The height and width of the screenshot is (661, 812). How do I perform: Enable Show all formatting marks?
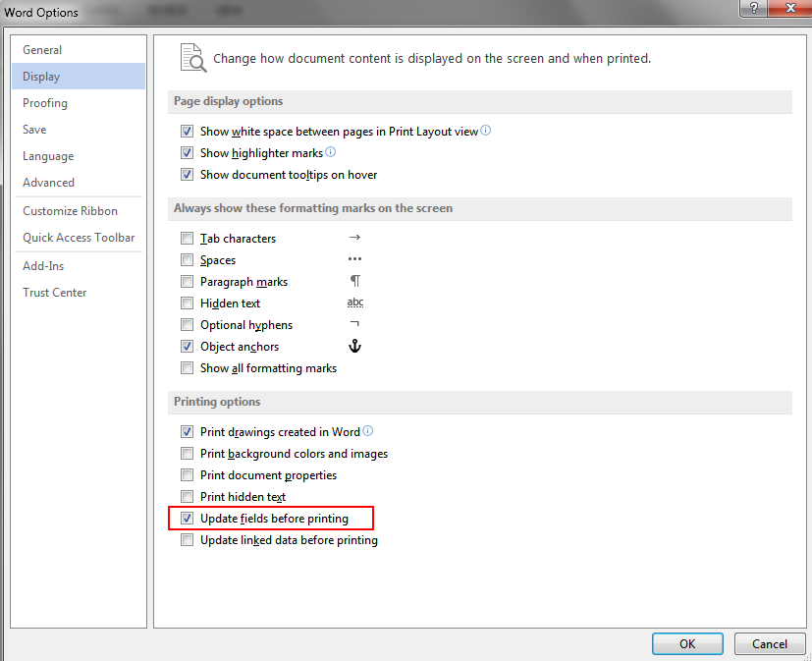pyautogui.click(x=188, y=368)
